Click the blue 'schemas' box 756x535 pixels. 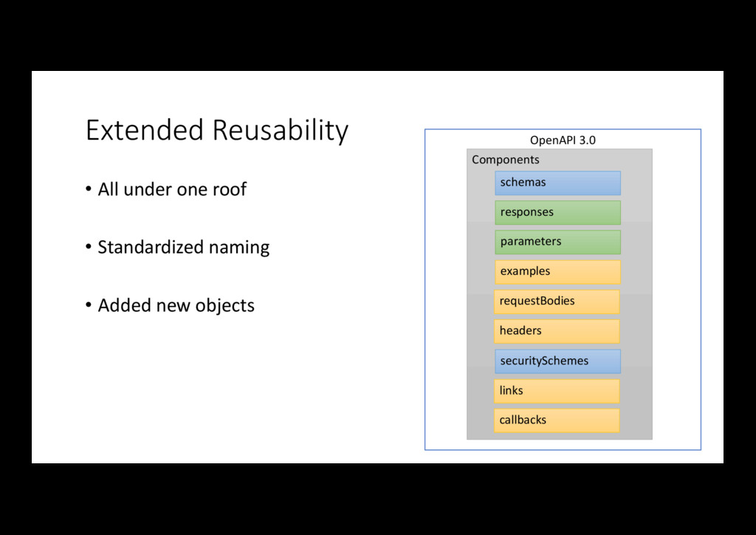(x=558, y=183)
